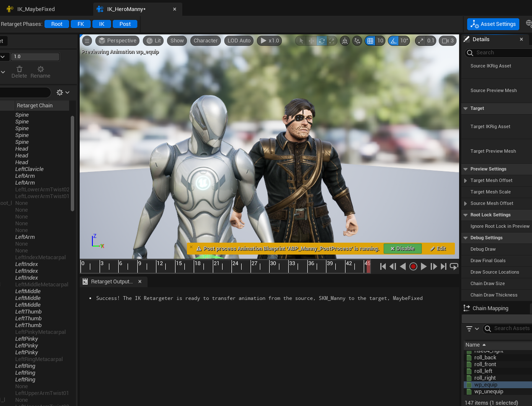Open the Character menu

point(205,41)
